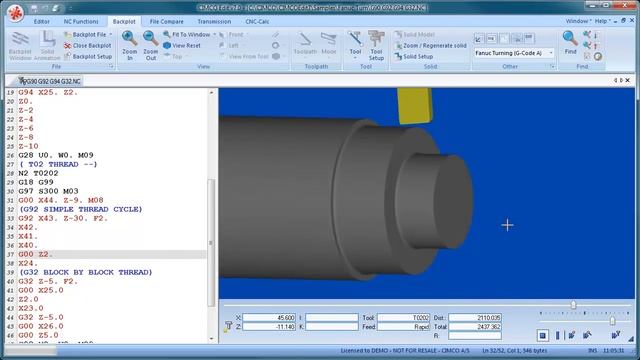Click comment "(G32 BLOCK BY BLOCK THREAD)"
640x360 pixels.
point(85,272)
